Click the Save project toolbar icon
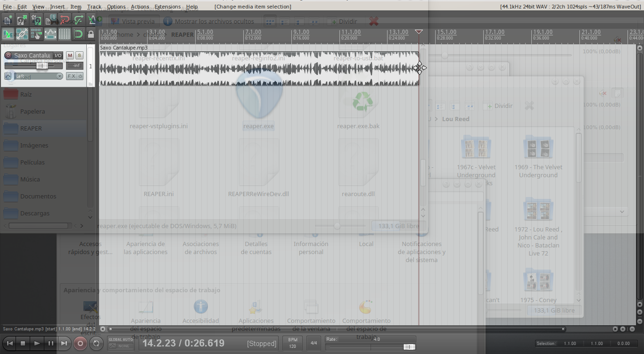Image resolution: width=644 pixels, height=354 pixels. 36,20
